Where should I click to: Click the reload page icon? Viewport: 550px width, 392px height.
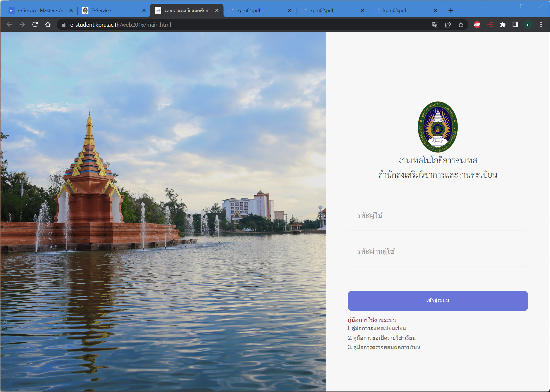35,25
